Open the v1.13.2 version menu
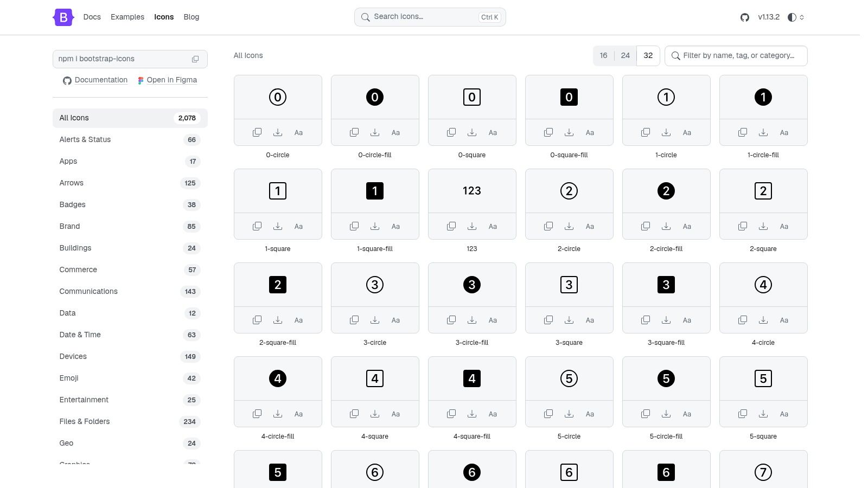 tap(769, 17)
